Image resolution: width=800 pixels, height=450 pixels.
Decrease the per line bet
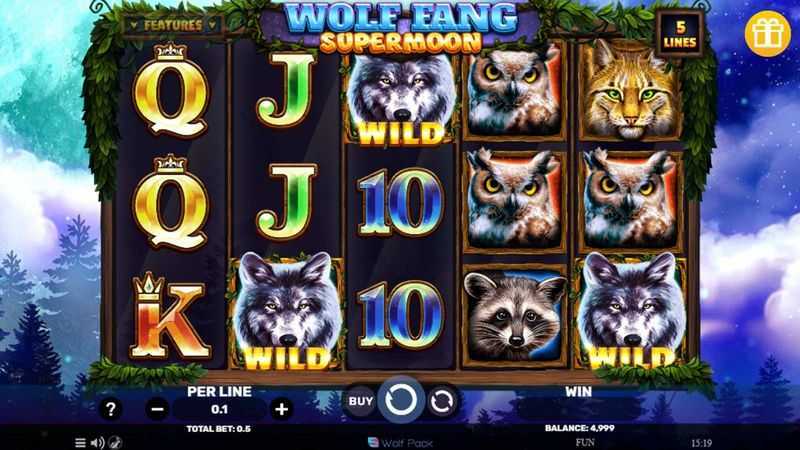[158, 409]
